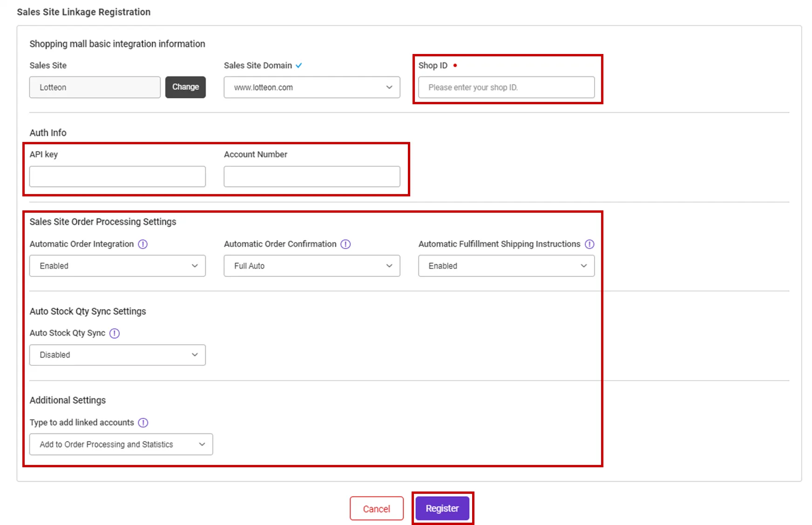The height and width of the screenshot is (525, 812).
Task: Click the Lotteon Sales Site field
Action: (95, 87)
